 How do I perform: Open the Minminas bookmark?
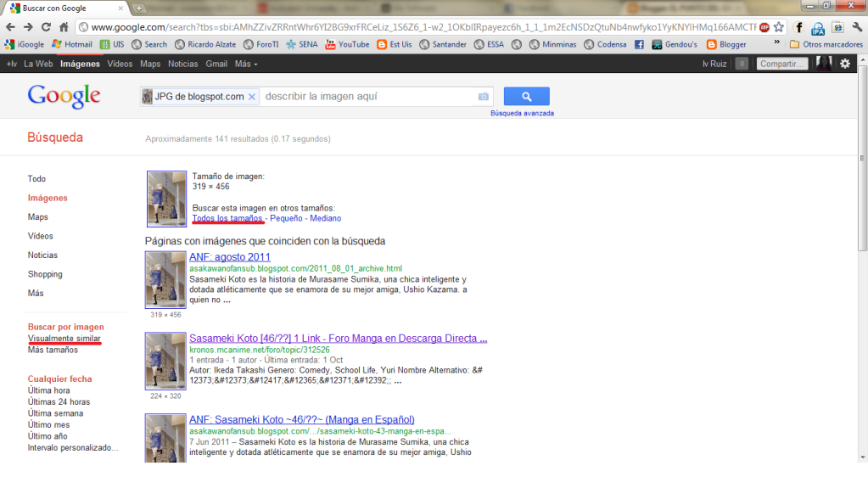[553, 44]
